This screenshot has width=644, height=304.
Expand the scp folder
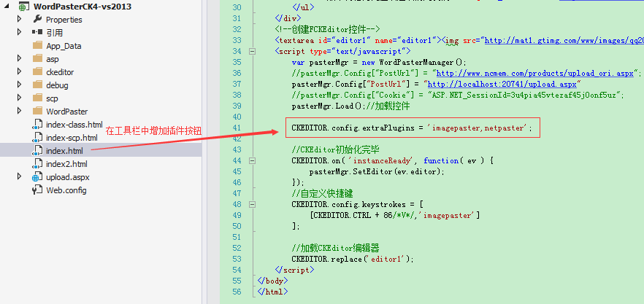(19, 98)
